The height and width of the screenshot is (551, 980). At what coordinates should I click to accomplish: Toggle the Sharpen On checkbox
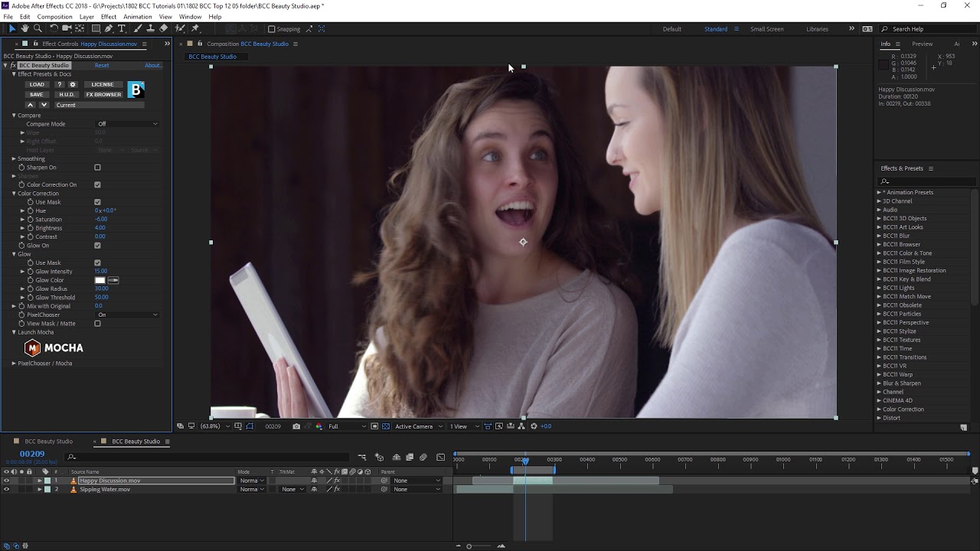pyautogui.click(x=97, y=167)
